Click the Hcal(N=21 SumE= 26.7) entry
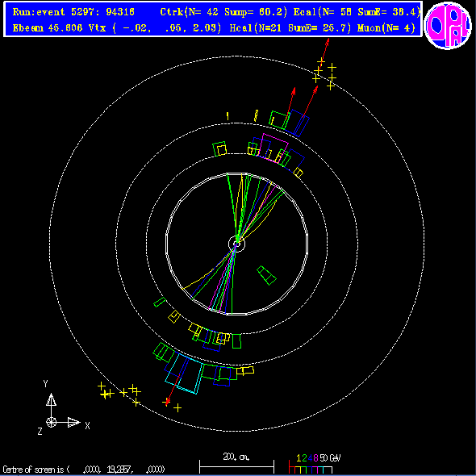The image size is (476, 476). [290, 28]
